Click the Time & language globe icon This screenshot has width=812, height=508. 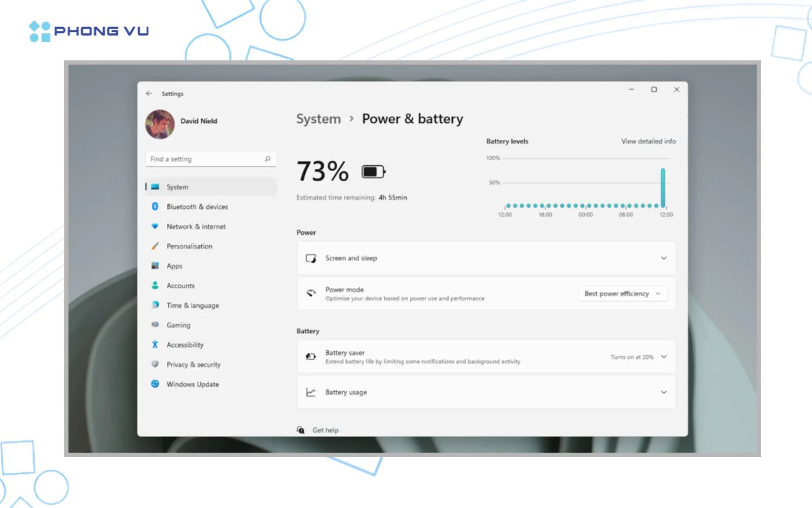pyautogui.click(x=155, y=305)
